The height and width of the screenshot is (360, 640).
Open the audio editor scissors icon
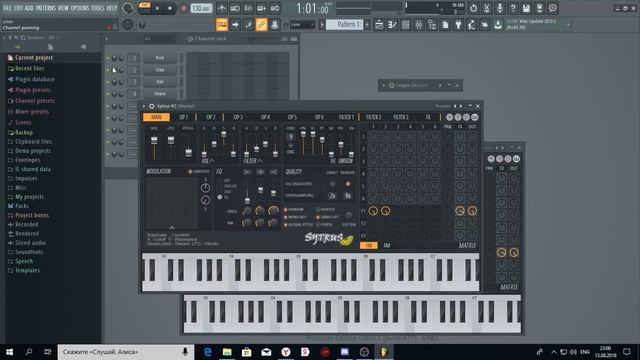pyautogui.click(x=487, y=8)
